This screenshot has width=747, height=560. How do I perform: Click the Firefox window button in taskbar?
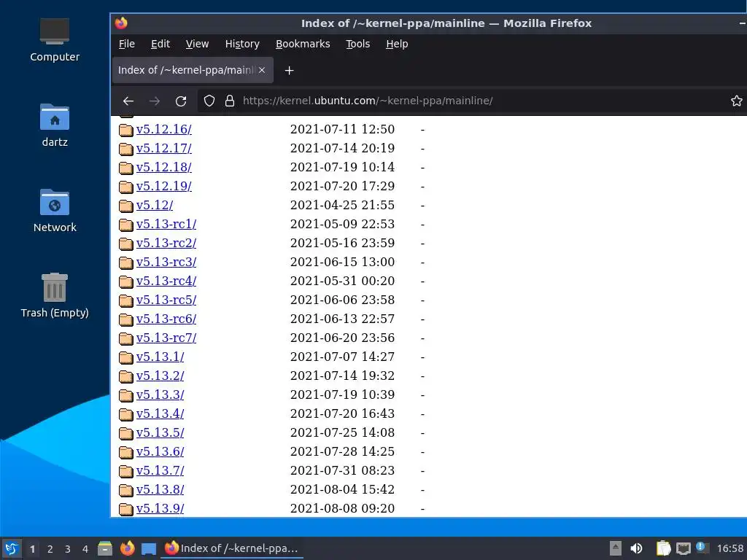click(x=232, y=548)
